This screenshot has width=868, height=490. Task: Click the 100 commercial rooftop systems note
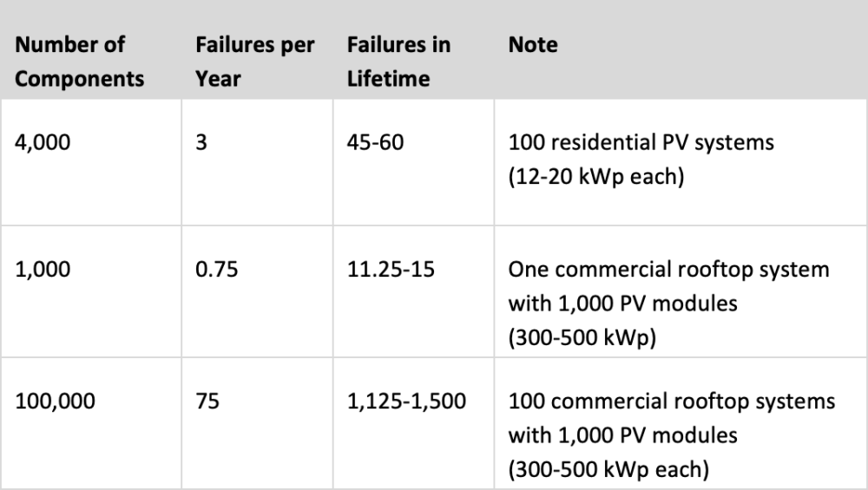pyautogui.click(x=672, y=402)
